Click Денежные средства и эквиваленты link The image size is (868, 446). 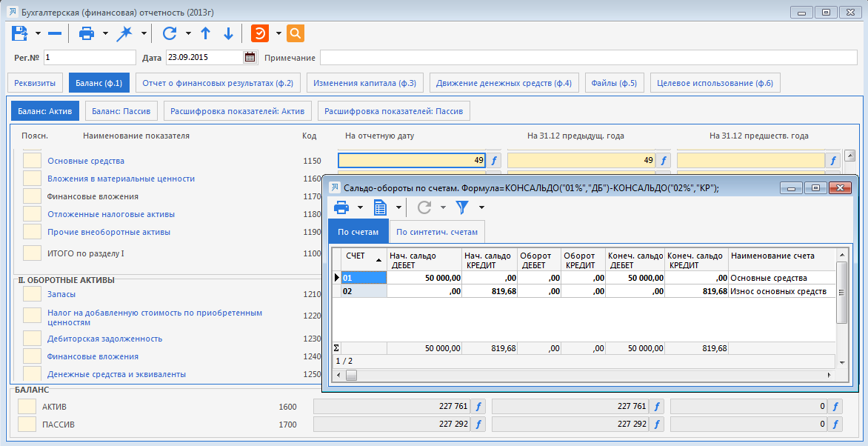coord(116,374)
